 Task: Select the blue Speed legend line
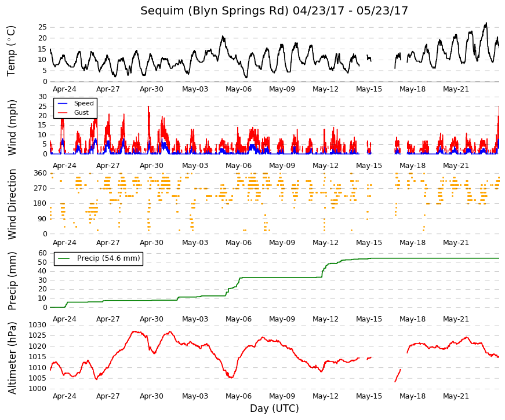tap(63, 103)
